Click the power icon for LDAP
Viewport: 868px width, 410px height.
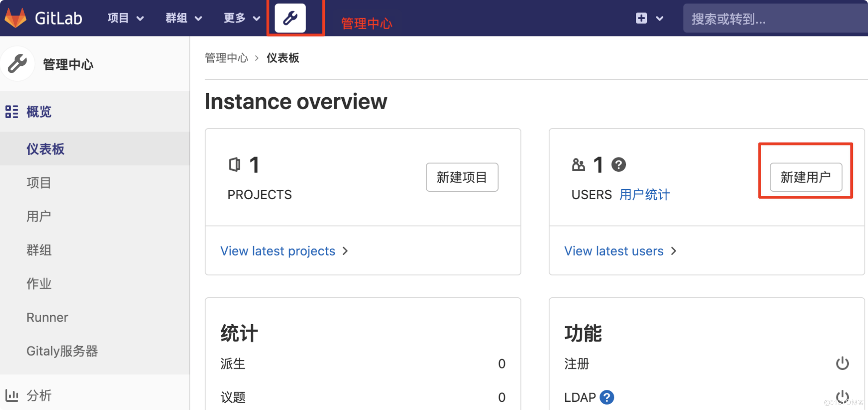842,396
